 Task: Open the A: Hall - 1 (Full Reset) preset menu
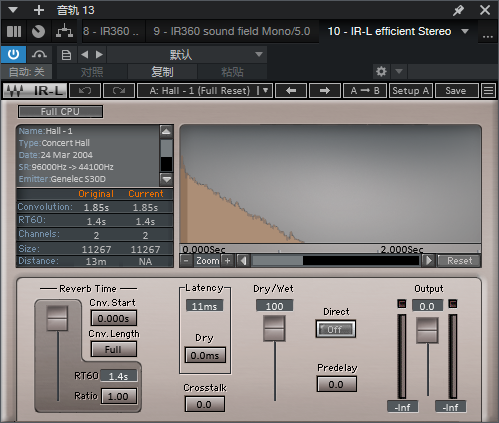click(x=205, y=91)
